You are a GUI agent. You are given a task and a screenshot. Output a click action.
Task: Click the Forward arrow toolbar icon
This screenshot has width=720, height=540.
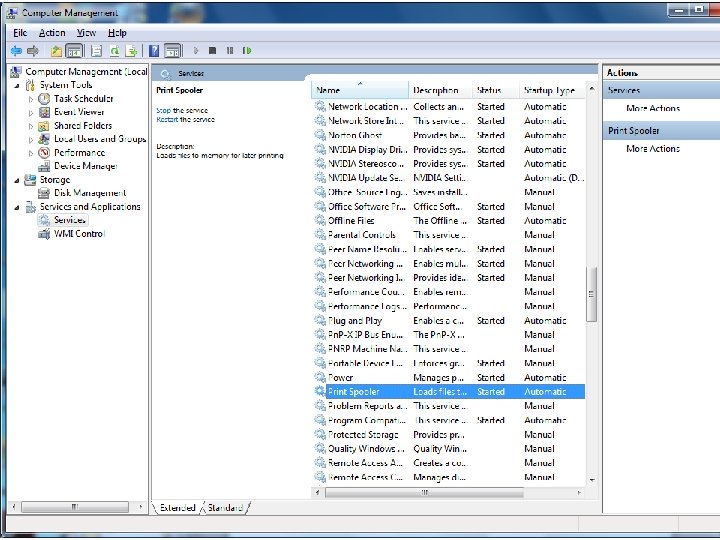(x=33, y=51)
